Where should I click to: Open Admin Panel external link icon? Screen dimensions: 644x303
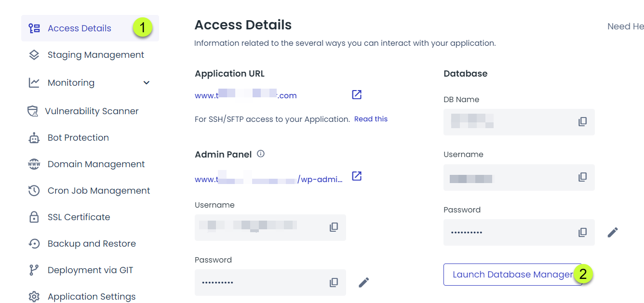357,176
